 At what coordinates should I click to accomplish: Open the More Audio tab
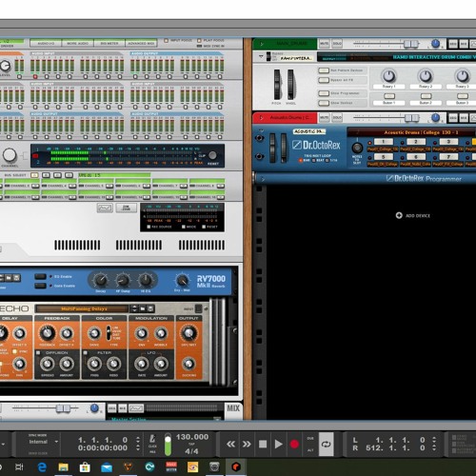[78, 43]
